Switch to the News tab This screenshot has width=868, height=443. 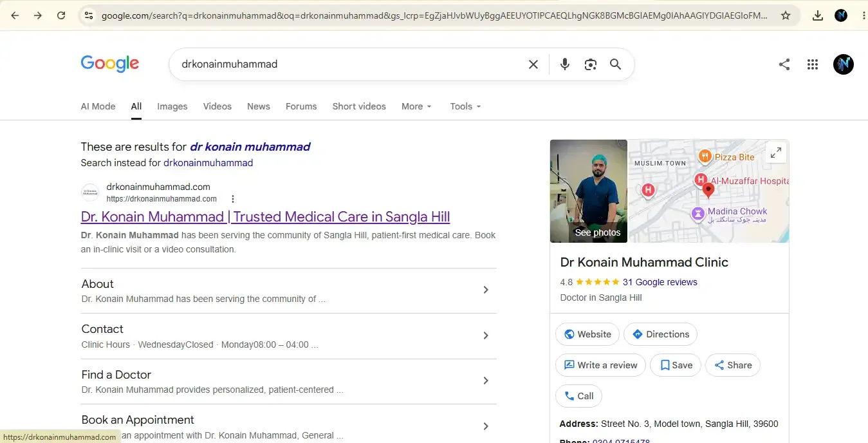tap(259, 106)
